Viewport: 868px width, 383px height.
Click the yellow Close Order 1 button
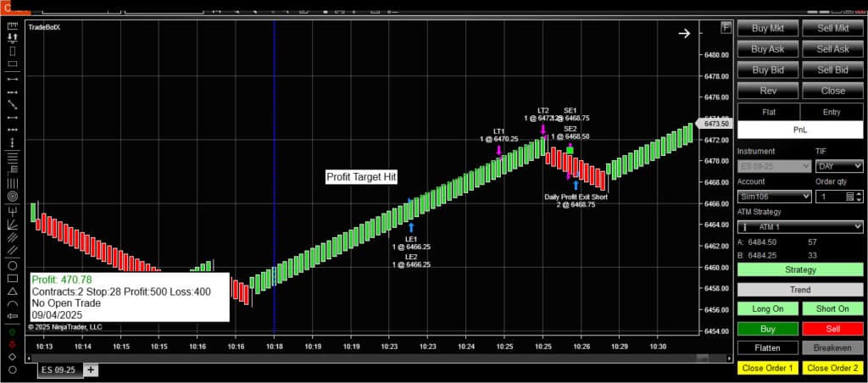(x=768, y=368)
